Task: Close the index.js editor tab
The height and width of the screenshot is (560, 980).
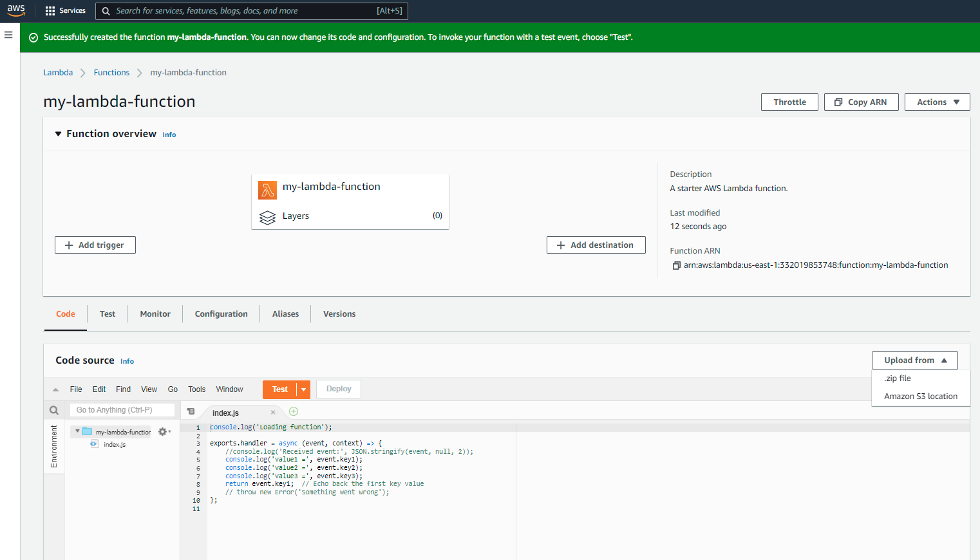Action: [273, 413]
